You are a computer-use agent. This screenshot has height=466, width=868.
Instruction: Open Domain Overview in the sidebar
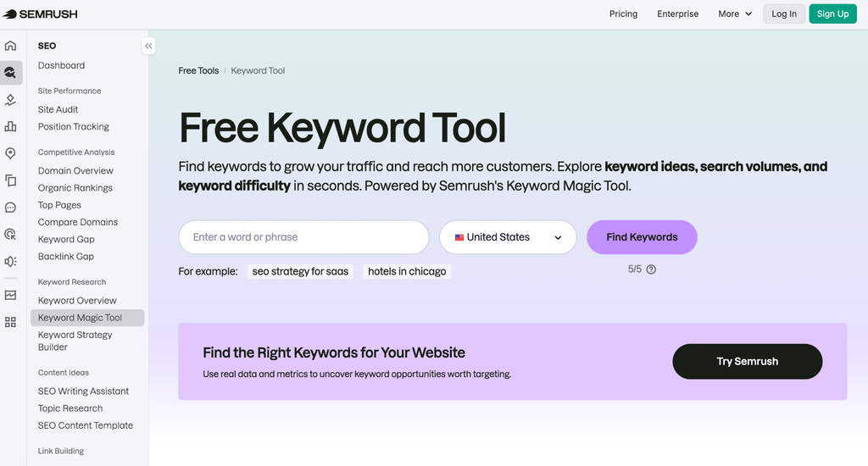coord(75,171)
